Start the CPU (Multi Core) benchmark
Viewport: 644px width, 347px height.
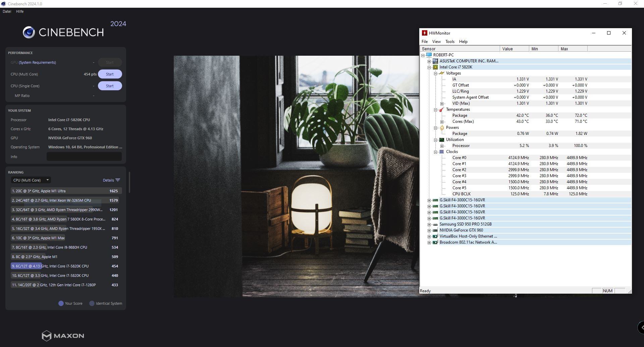point(110,74)
